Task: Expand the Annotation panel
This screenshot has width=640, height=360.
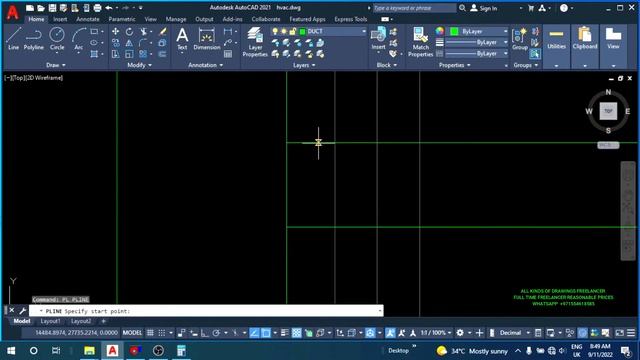Action: [205, 65]
